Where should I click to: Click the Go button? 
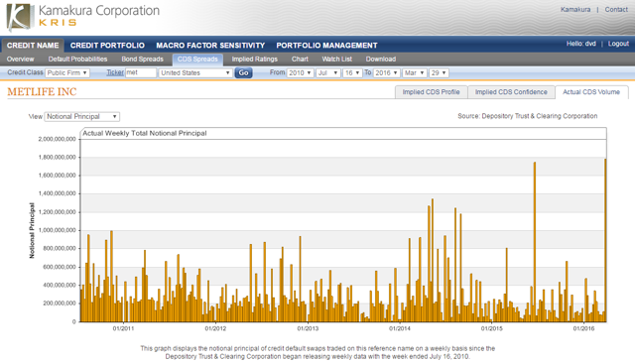(243, 72)
